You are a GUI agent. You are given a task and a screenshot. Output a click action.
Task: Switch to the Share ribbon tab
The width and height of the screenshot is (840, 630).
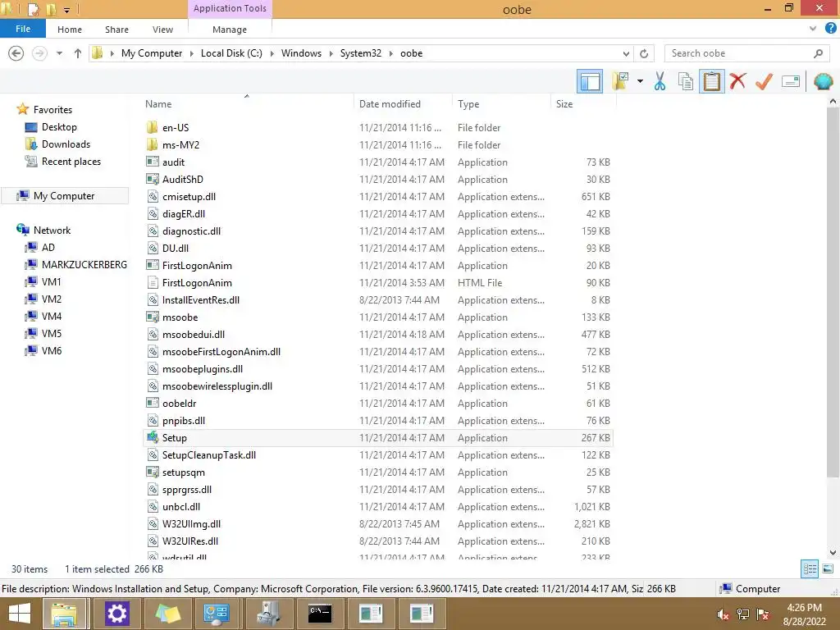116,30
